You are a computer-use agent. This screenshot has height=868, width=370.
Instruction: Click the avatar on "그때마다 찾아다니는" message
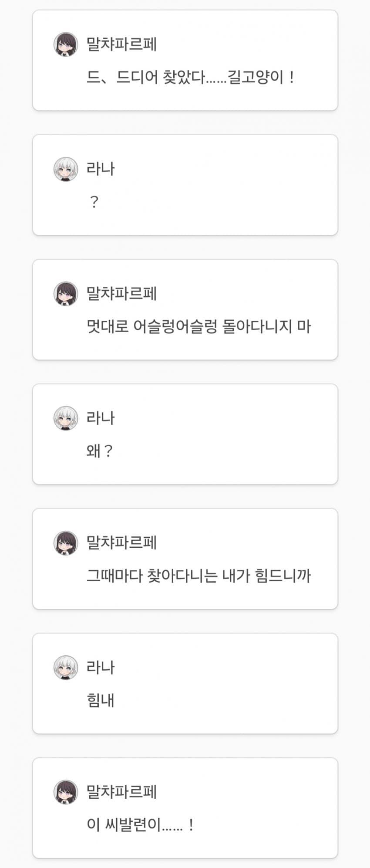pos(66,543)
